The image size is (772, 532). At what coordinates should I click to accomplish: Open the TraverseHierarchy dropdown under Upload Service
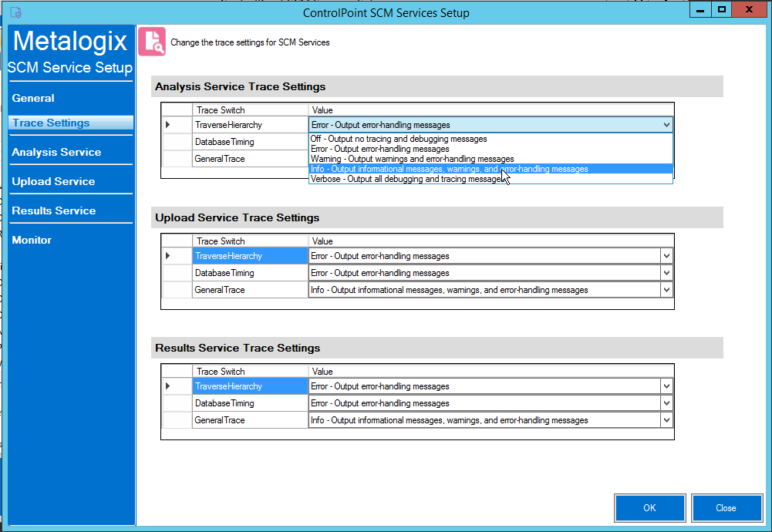point(666,256)
